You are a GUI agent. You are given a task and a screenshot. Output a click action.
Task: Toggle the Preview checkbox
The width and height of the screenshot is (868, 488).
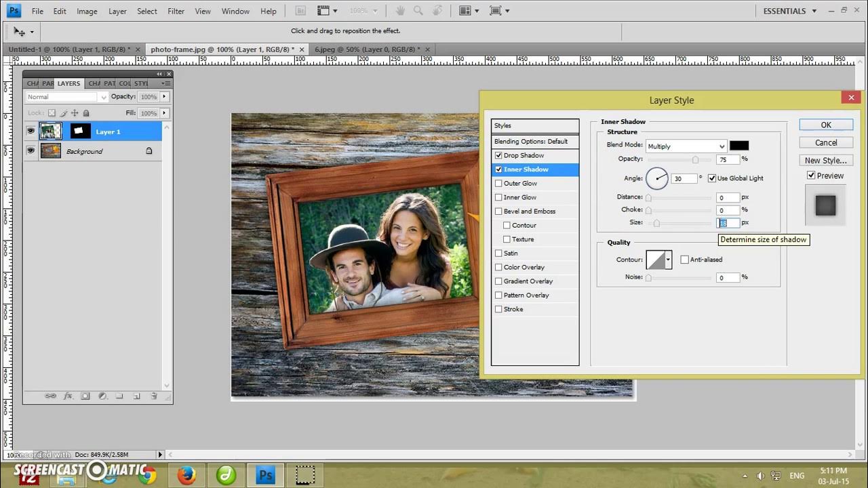[x=811, y=176]
